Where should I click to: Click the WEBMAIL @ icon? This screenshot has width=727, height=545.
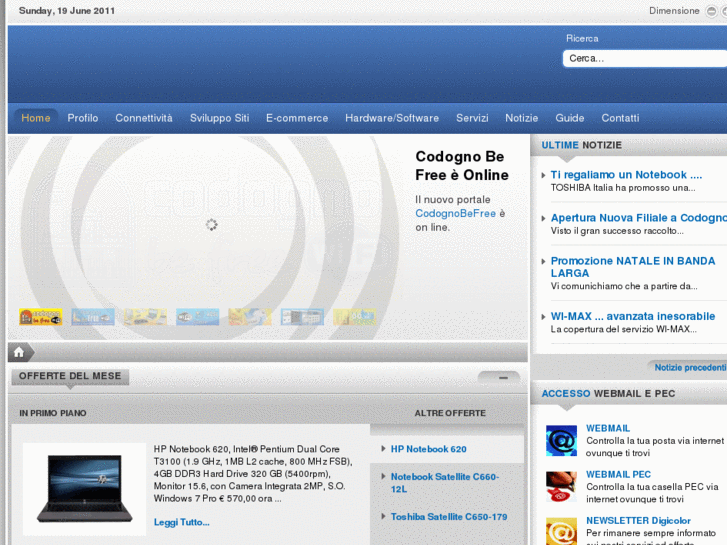tap(561, 441)
